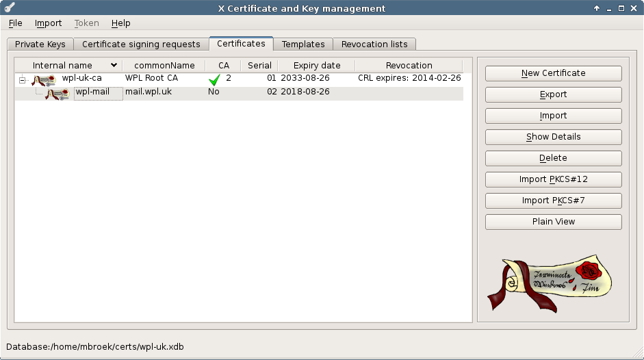Viewport: 644px width, 360px height.
Task: Collapse the wpl-uk-ca tree node
Action: pyautogui.click(x=22, y=80)
